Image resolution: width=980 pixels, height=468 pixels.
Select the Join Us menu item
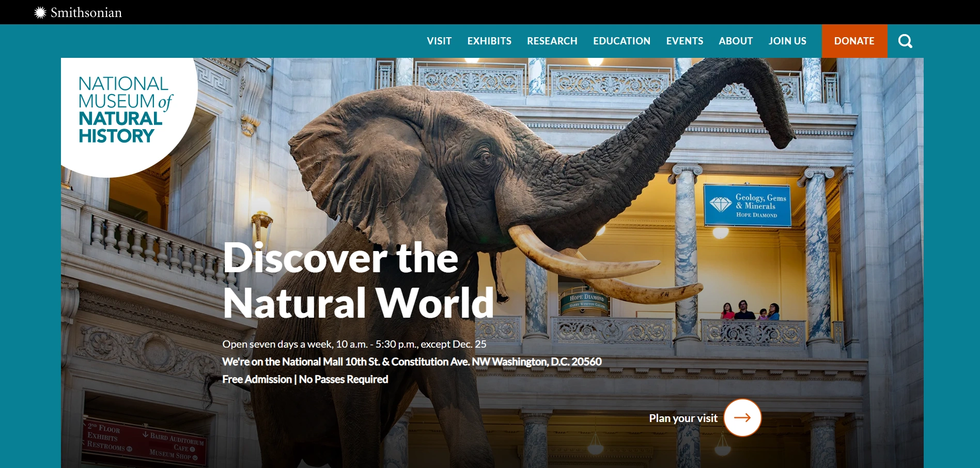(787, 41)
